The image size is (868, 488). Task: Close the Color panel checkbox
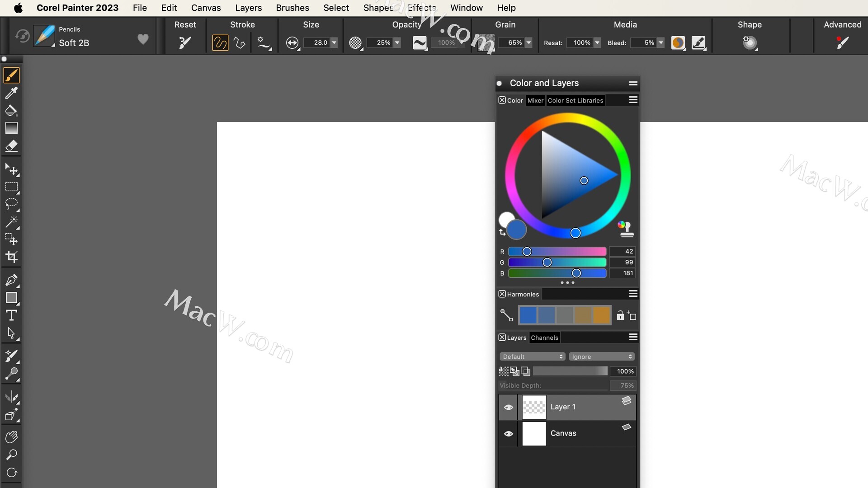tap(502, 100)
